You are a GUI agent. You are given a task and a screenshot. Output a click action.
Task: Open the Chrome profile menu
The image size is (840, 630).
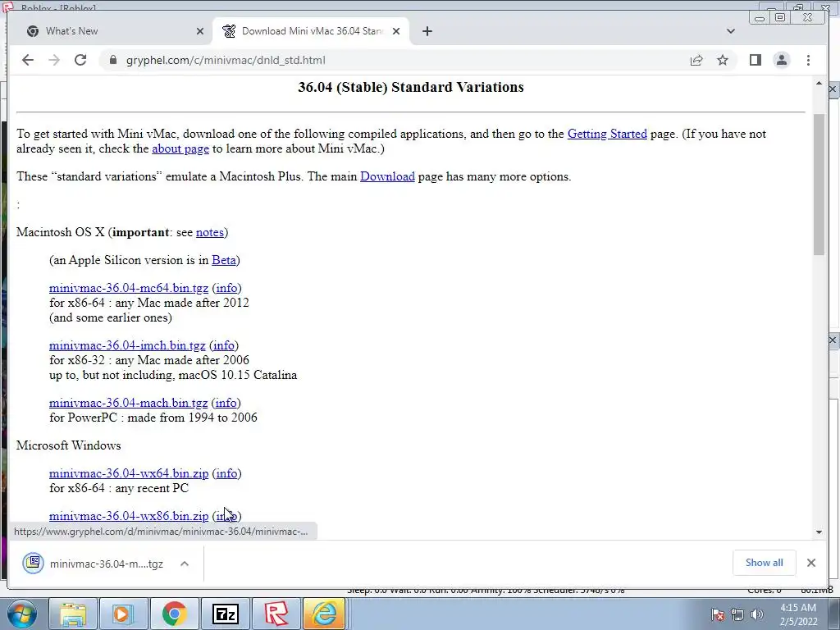point(782,60)
